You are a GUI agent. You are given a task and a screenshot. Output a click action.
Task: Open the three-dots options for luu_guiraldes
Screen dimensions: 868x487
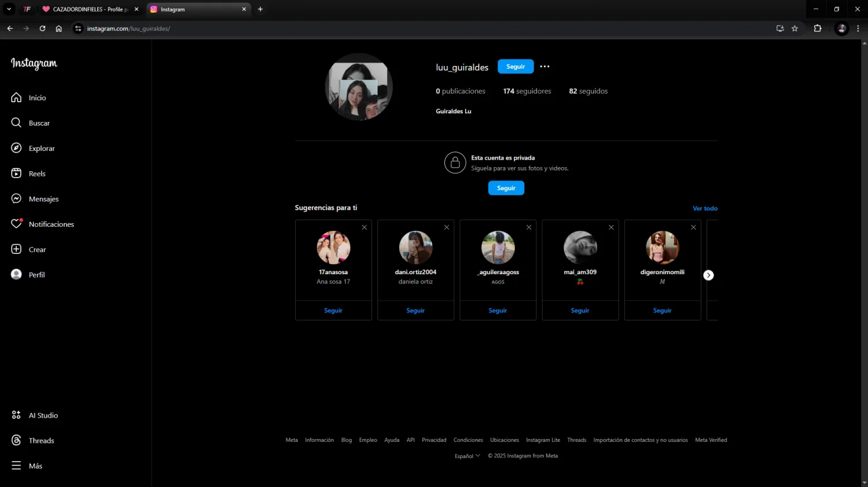click(545, 67)
